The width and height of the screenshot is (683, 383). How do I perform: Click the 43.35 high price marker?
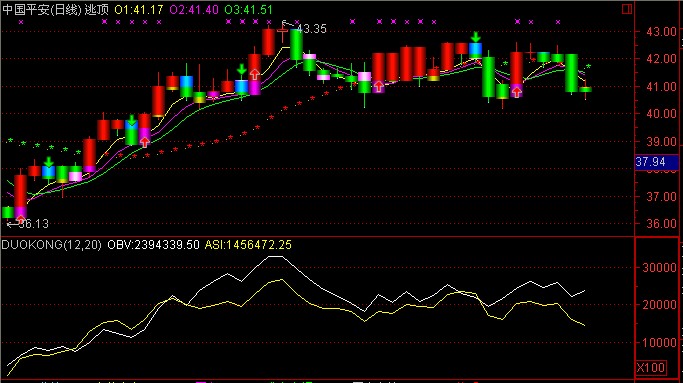click(311, 29)
